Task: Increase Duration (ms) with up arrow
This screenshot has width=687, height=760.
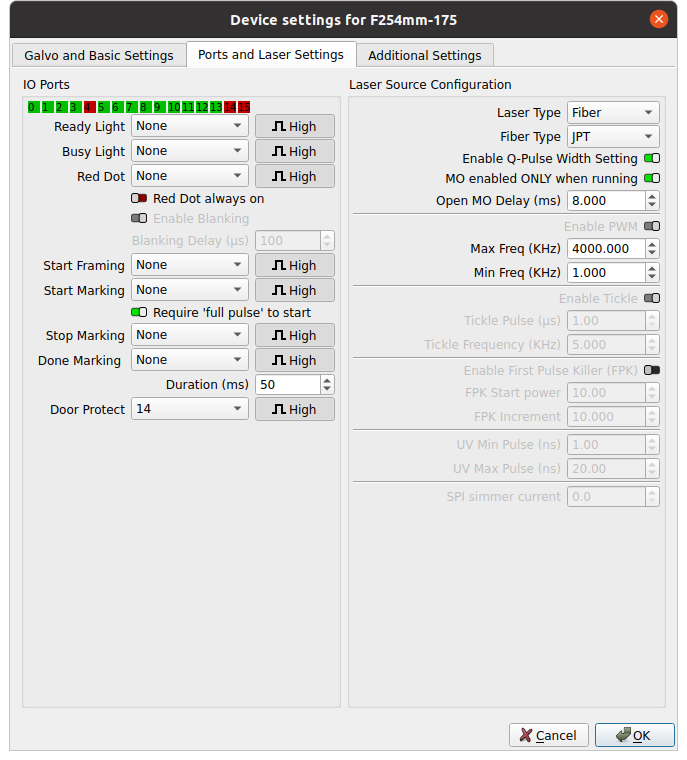Action: [x=327, y=380]
